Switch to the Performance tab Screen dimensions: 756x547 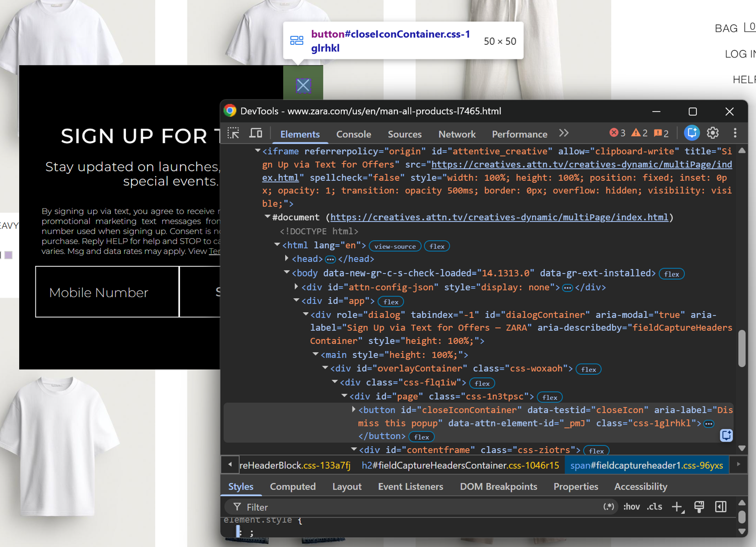click(519, 134)
